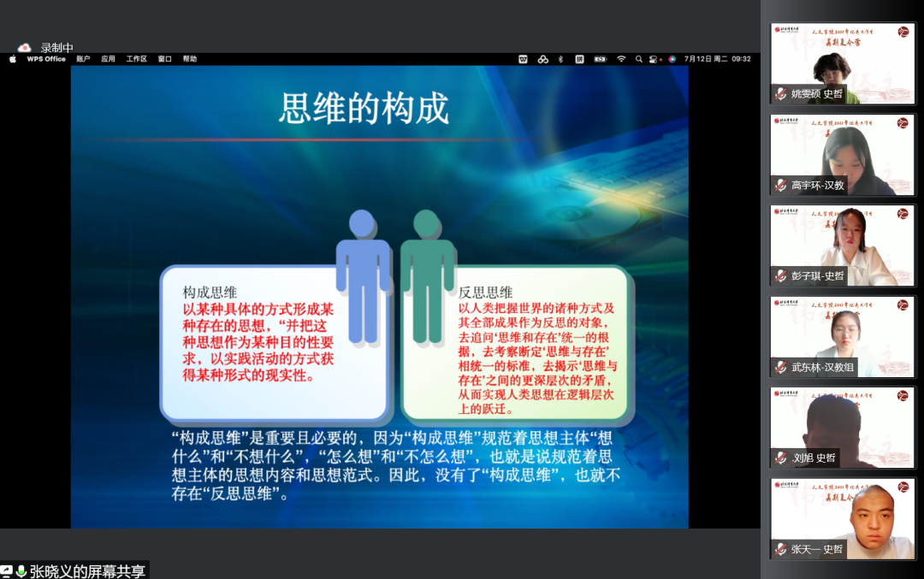Click the three-circle app icon in menu bar
The image size is (924, 579).
tap(543, 59)
